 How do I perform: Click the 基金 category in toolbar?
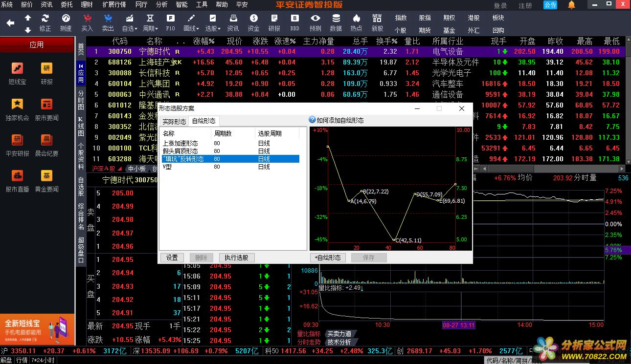[x=449, y=30]
